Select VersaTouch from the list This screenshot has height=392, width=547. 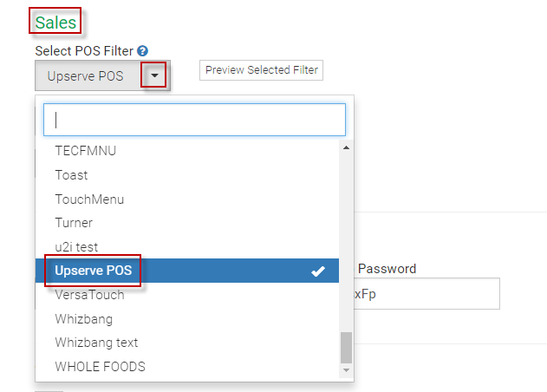point(89,295)
